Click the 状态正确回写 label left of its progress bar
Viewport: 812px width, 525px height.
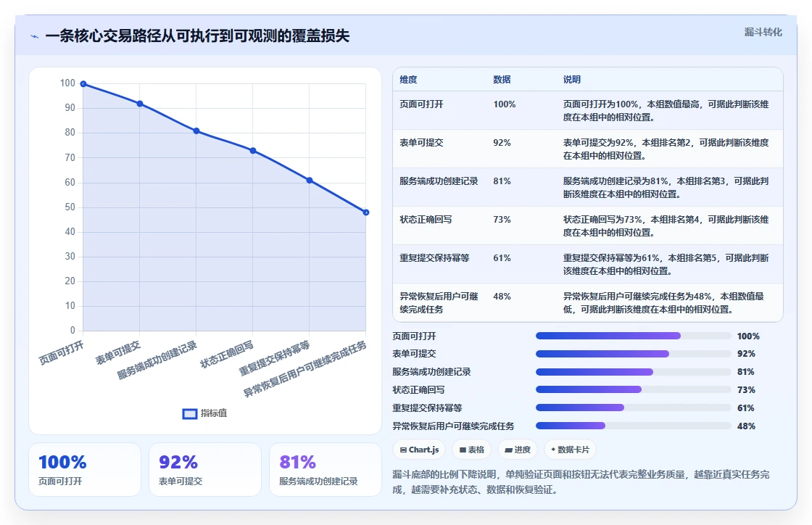pyautogui.click(x=418, y=390)
